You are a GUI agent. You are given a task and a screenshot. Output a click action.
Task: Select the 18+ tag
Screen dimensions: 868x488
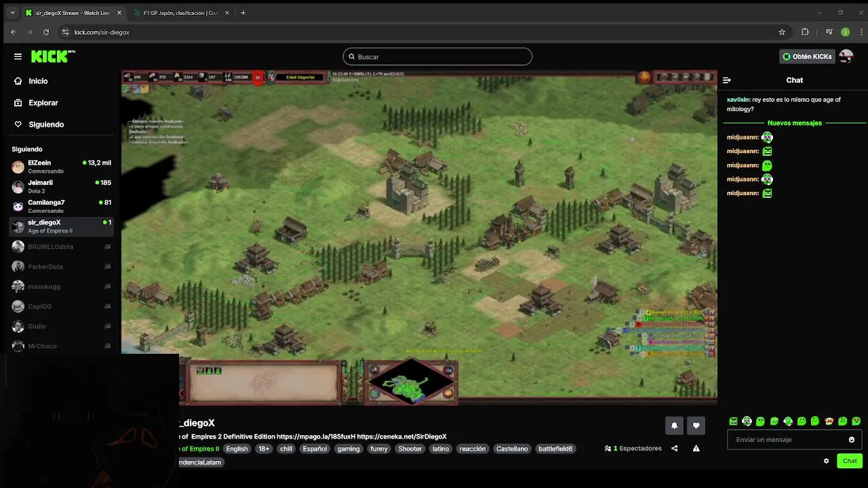(263, 449)
